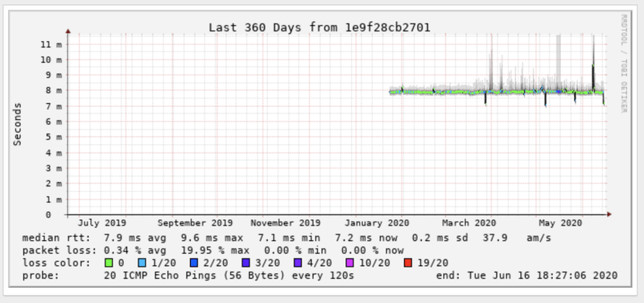Click the 'January 2020' x-axis label

(377, 223)
